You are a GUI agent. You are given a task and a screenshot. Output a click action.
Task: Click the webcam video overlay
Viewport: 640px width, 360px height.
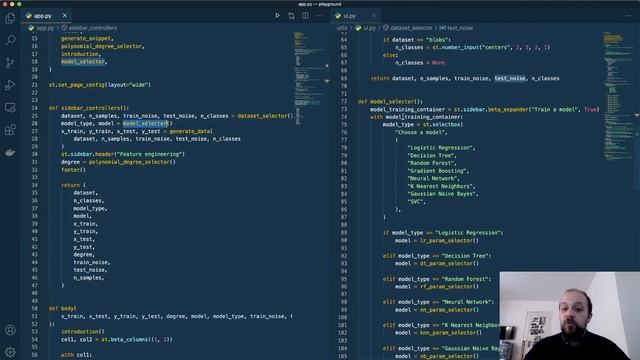tap(570, 316)
